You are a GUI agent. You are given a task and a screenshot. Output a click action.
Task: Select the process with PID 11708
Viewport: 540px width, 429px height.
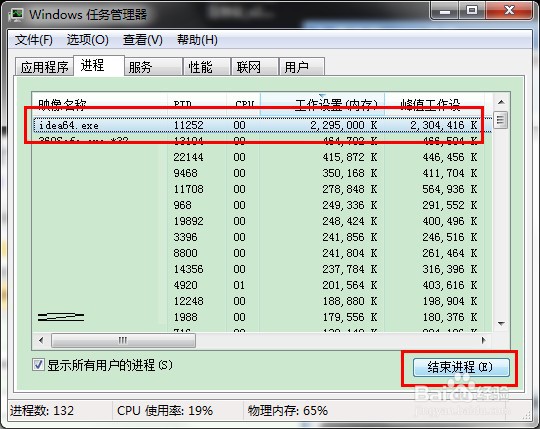click(x=262, y=189)
